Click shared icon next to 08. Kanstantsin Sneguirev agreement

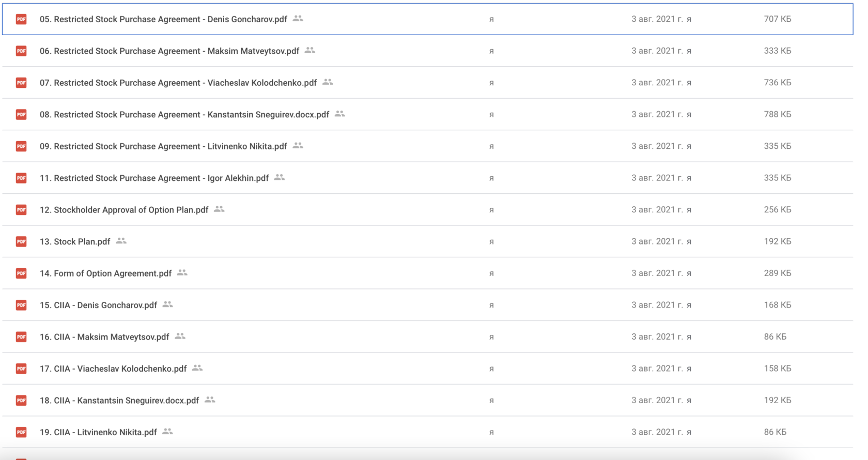point(340,114)
